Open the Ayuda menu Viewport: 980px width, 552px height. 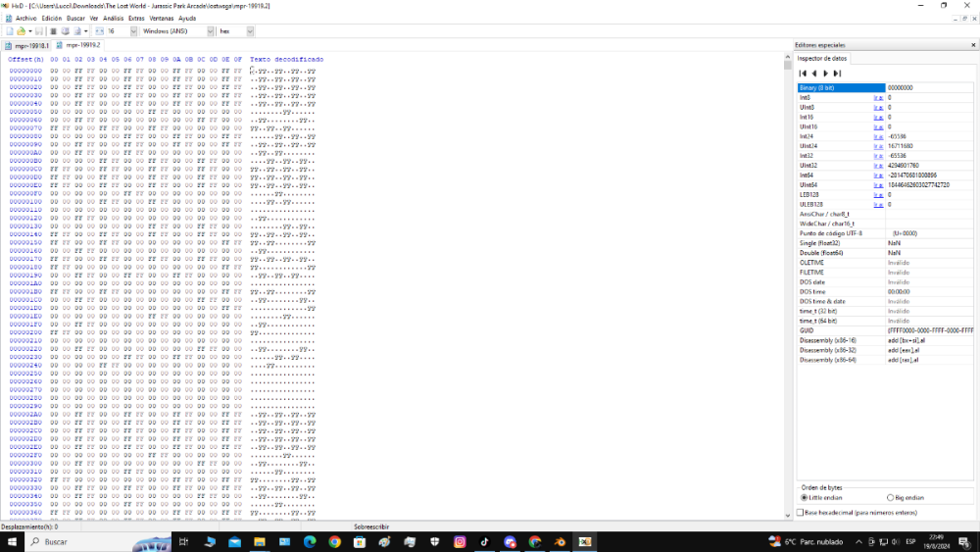click(x=187, y=19)
